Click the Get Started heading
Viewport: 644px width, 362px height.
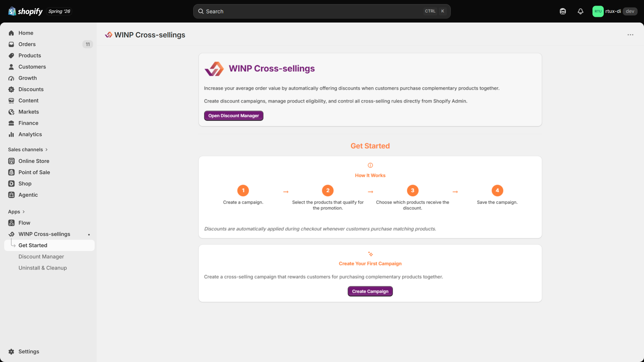click(370, 146)
